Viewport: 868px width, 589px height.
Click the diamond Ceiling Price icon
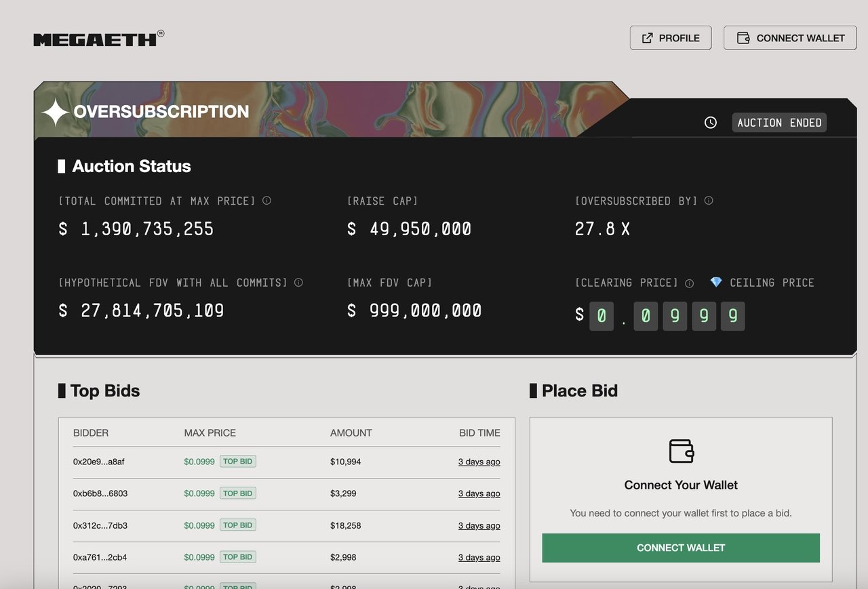(x=716, y=283)
